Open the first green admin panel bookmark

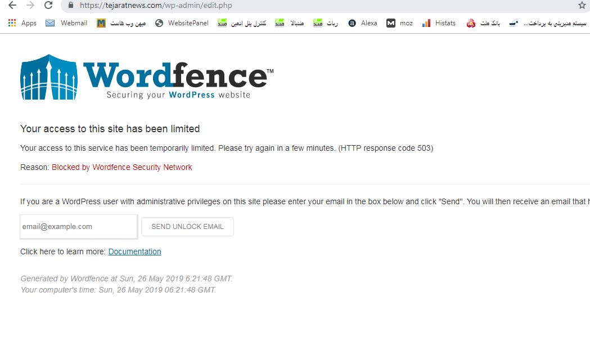point(242,23)
